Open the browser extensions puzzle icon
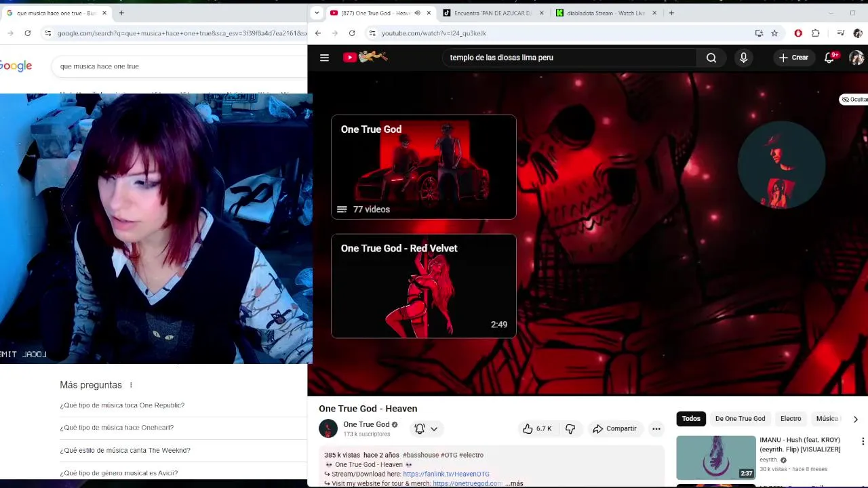The image size is (868, 488). click(816, 33)
